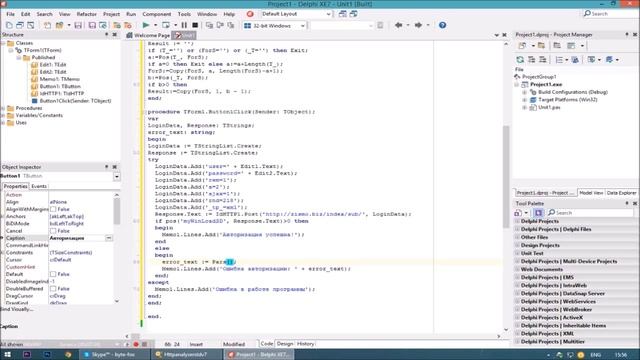This screenshot has height=360, width=640.
Task: Click the Remove File from Project icon
Action: [x=128, y=25]
